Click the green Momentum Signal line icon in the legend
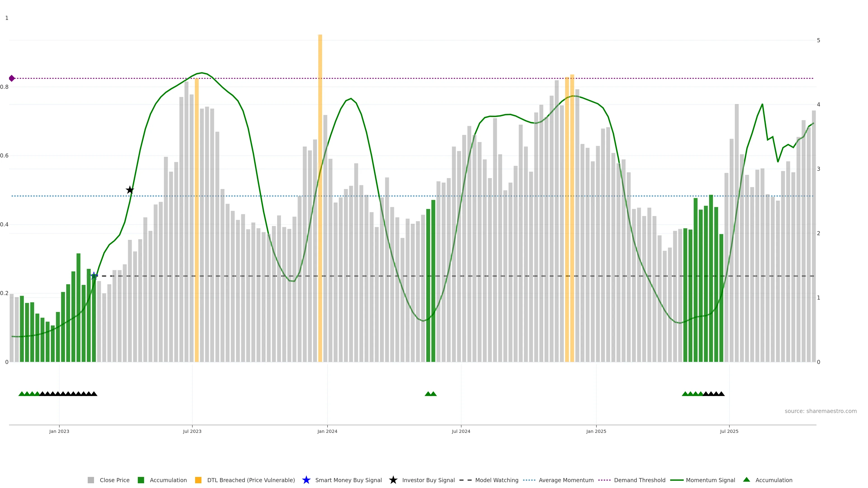The height and width of the screenshot is (488, 868). coord(677,480)
